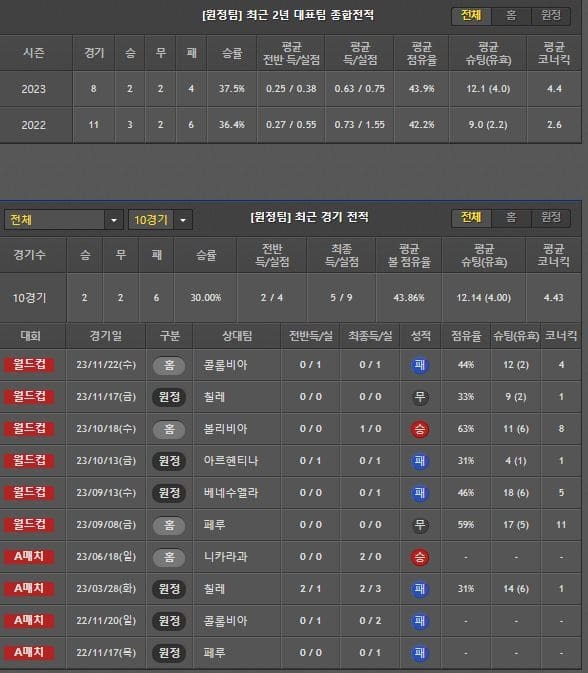Select 원정 tab in 대표팀 종합전적 header
Screen dimensions: 588x673
click(x=551, y=16)
